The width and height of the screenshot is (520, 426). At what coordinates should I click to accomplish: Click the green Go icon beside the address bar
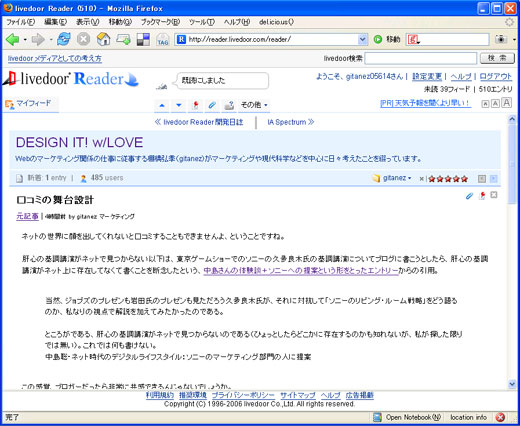(x=378, y=39)
